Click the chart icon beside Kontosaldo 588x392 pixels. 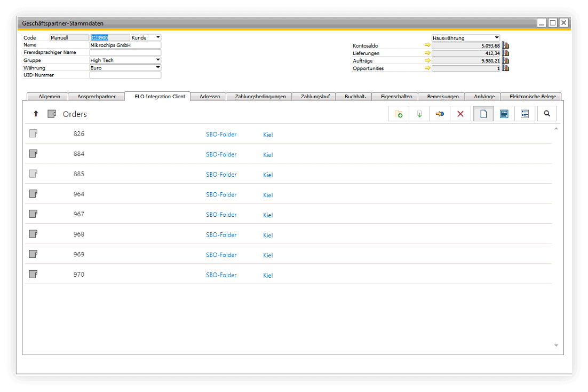[505, 45]
